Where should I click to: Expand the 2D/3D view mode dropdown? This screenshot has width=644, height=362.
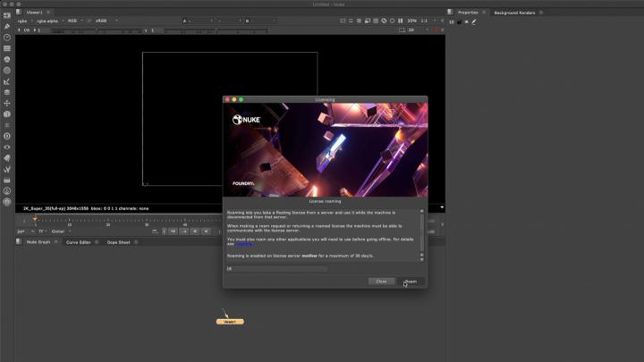[x=415, y=30]
